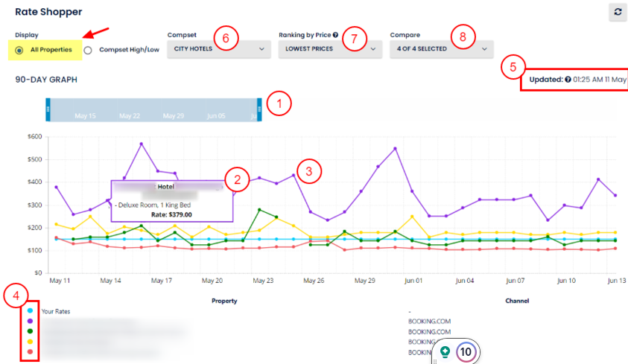Click the purple peak data point near $570
Screen dimensions: 628x364
point(141,144)
